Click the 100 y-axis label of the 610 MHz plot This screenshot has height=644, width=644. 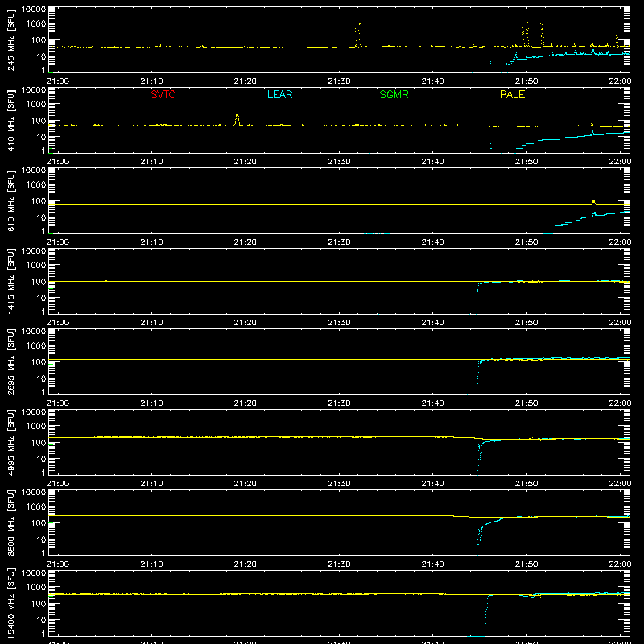39,201
